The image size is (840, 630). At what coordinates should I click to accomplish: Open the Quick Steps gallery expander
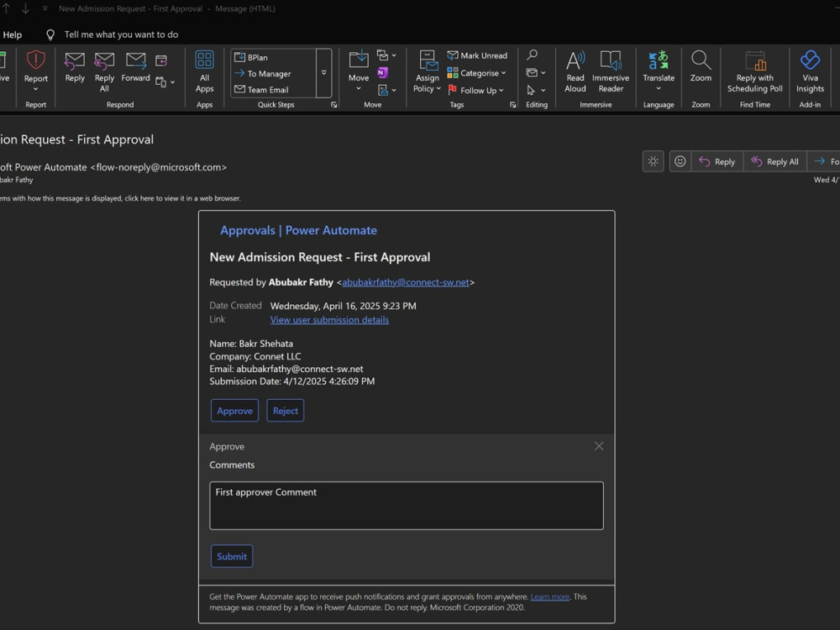333,104
